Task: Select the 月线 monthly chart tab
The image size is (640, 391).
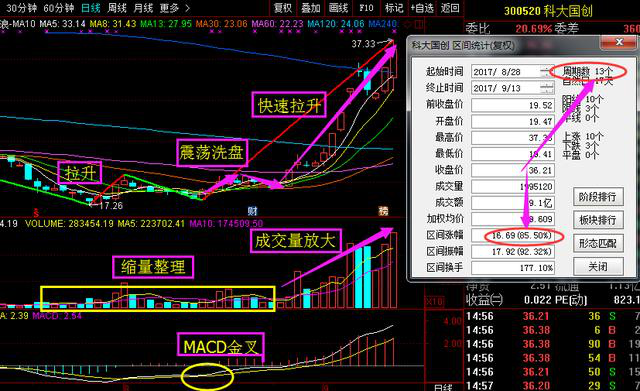Action: pos(143,8)
